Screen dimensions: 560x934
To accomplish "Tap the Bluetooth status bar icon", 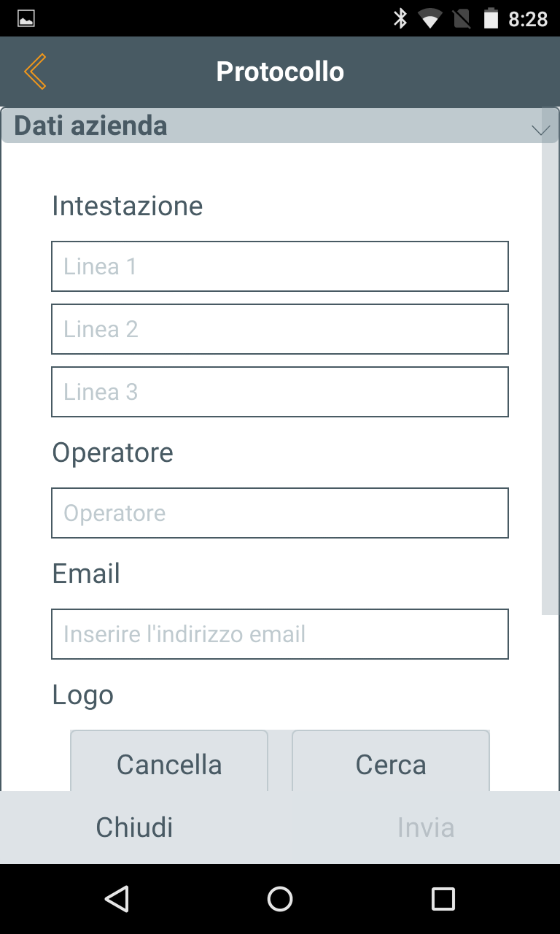I will coord(400,19).
